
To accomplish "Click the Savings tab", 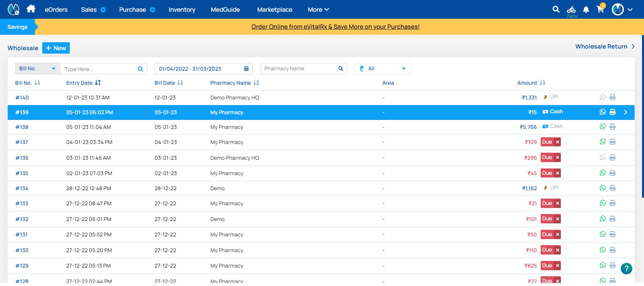I will (17, 27).
